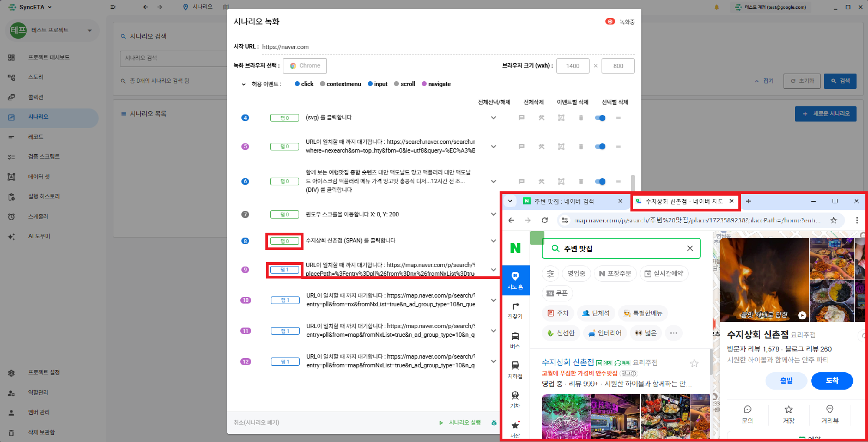This screenshot has width=868, height=442.
Task: Delete step 4 with its trash icon
Action: [x=581, y=118]
